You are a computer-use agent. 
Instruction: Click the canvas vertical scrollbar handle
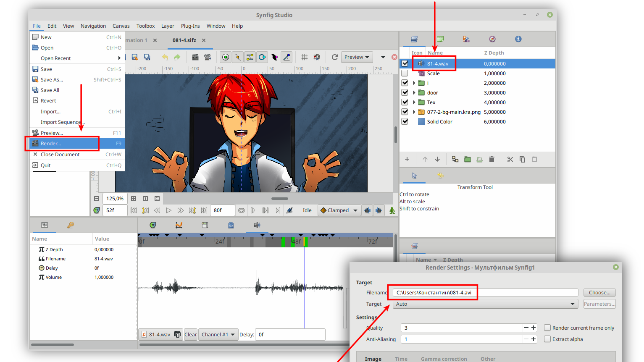396,135
